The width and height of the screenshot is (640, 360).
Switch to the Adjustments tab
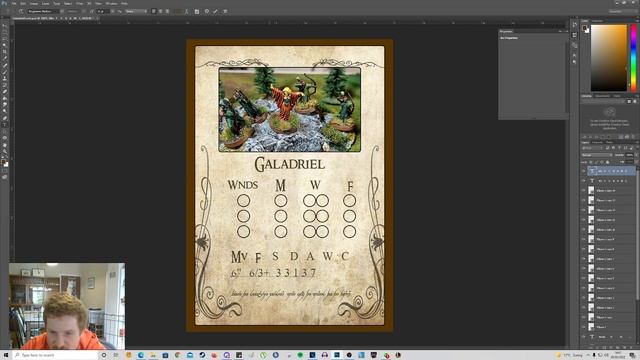pos(602,96)
